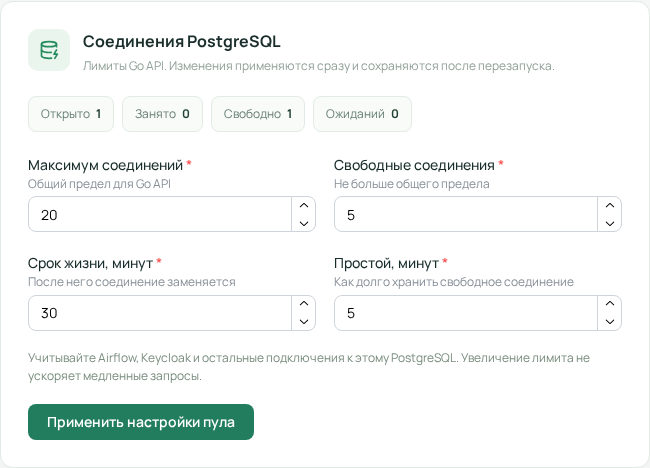The height and width of the screenshot is (468, 650).
Task: Increase Свободные соединения with up arrow
Action: [610, 205]
